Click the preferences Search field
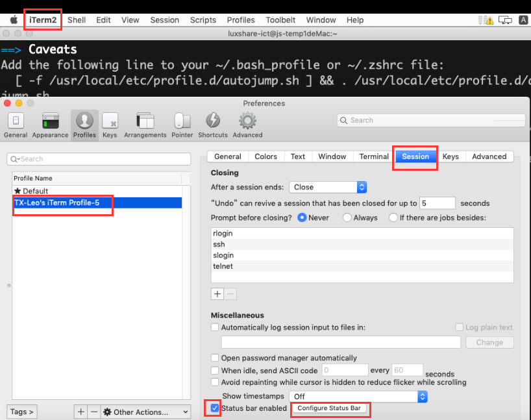Screen dimensions: 531x420 [431, 120]
